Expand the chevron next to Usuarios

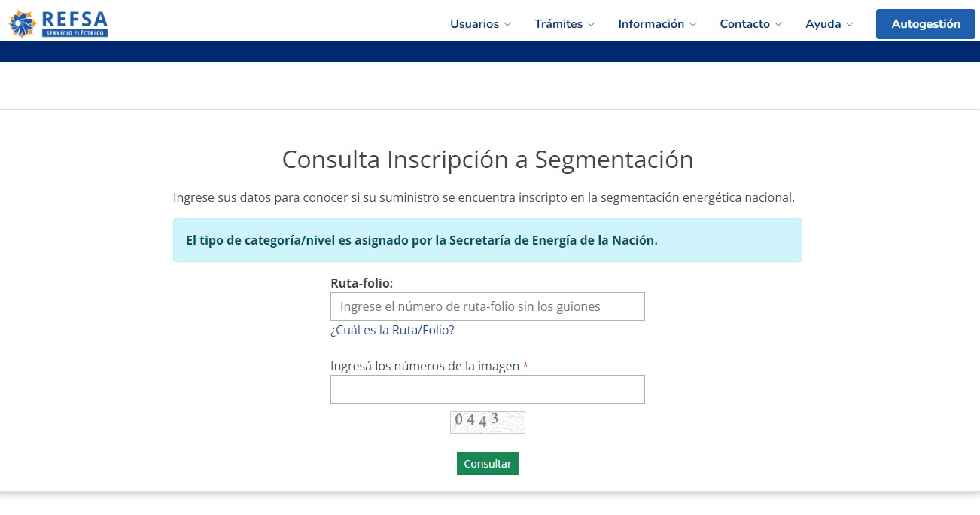click(507, 24)
